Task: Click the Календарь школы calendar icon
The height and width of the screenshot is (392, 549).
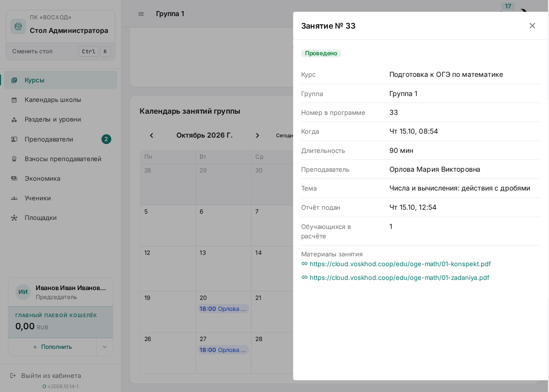Action: point(14,100)
